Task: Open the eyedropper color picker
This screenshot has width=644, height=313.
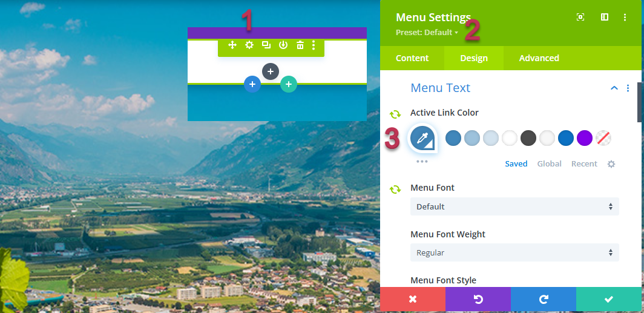Action: pyautogui.click(x=422, y=139)
